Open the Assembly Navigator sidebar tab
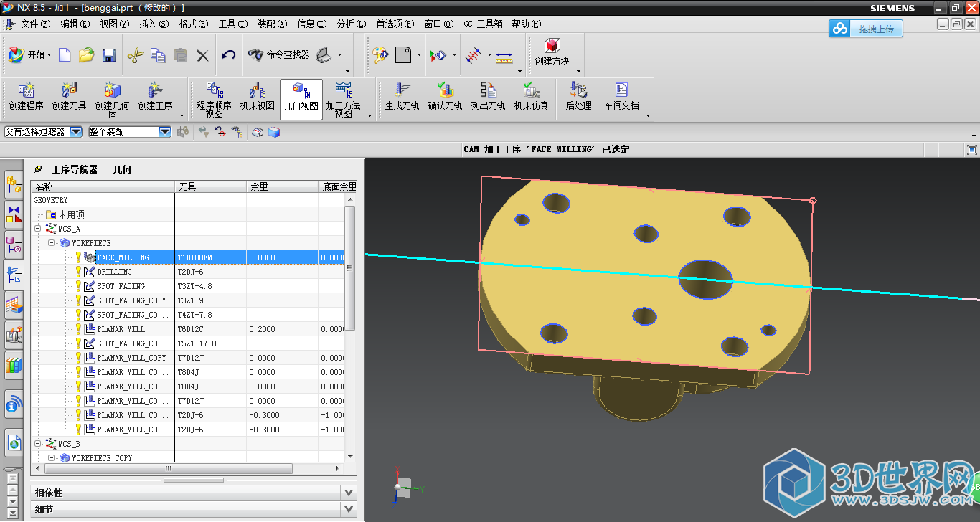 14,184
